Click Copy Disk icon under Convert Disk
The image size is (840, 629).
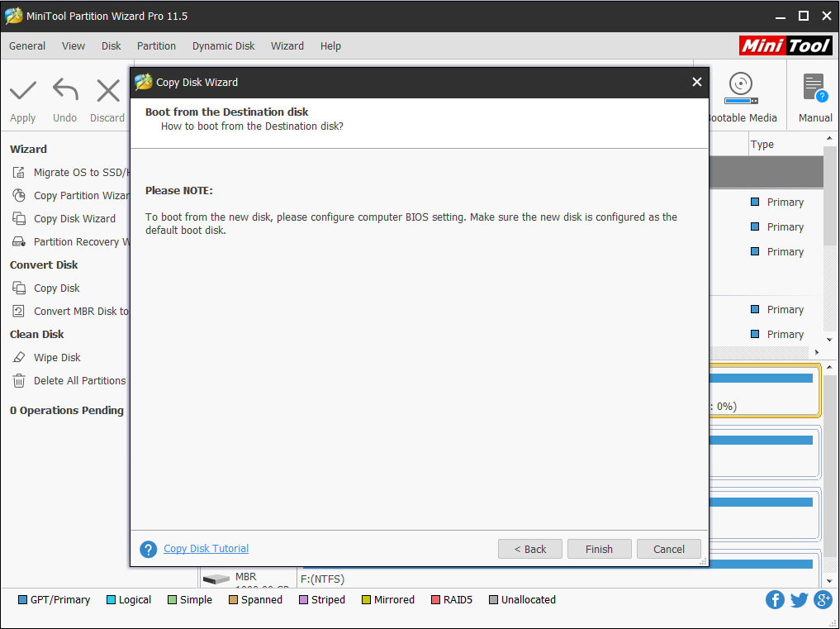point(19,288)
